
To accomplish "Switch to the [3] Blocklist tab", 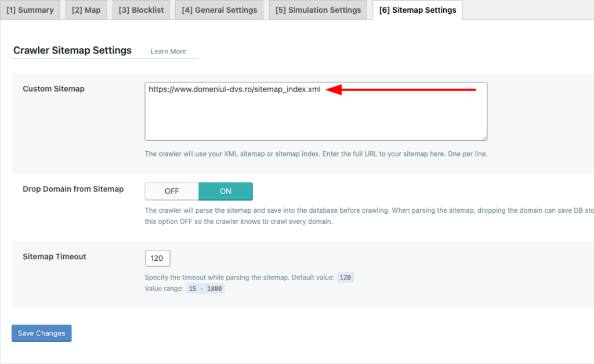I will tap(140, 9).
